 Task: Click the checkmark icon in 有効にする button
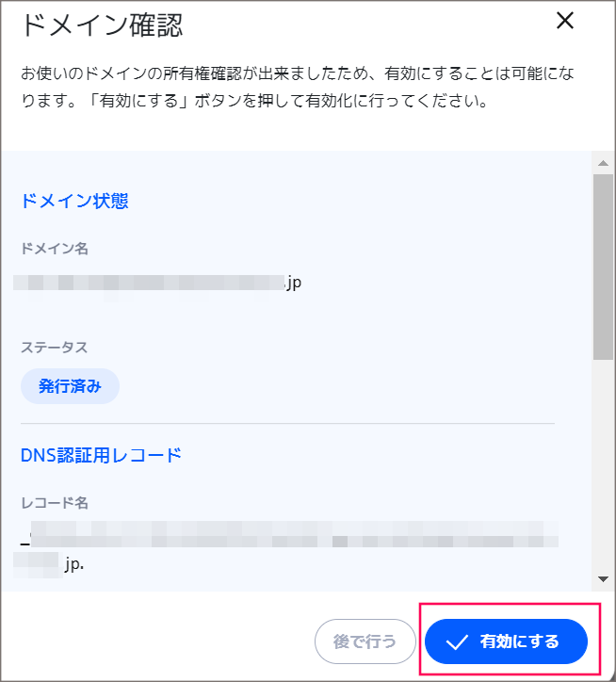click(457, 642)
